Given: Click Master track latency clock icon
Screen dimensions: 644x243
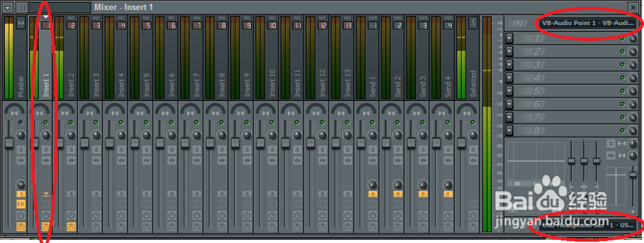Looking at the screenshot, I should point(21,215).
